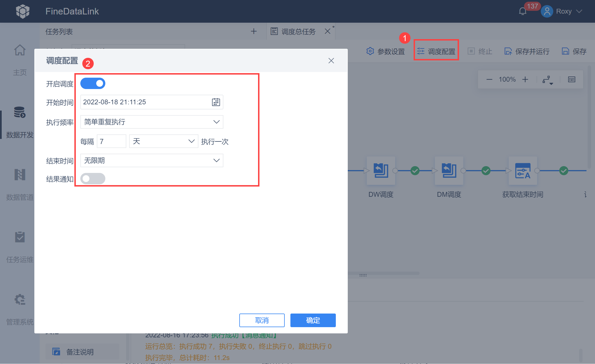Click the 确定 button
Image resolution: width=595 pixels, height=364 pixels.
pos(313,320)
